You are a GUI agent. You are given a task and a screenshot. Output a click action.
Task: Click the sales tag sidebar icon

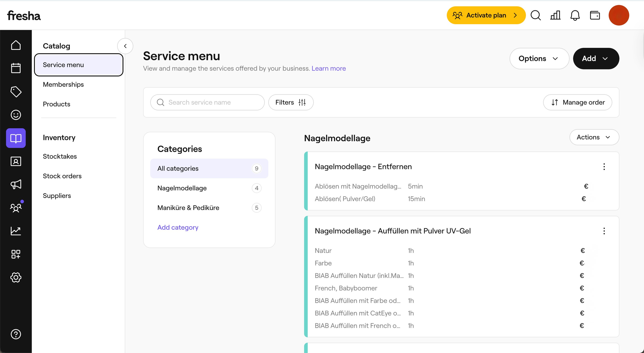[x=16, y=92]
